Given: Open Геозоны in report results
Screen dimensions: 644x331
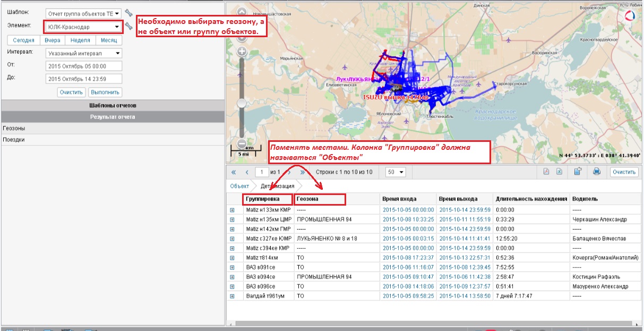Looking at the screenshot, I should point(14,128).
